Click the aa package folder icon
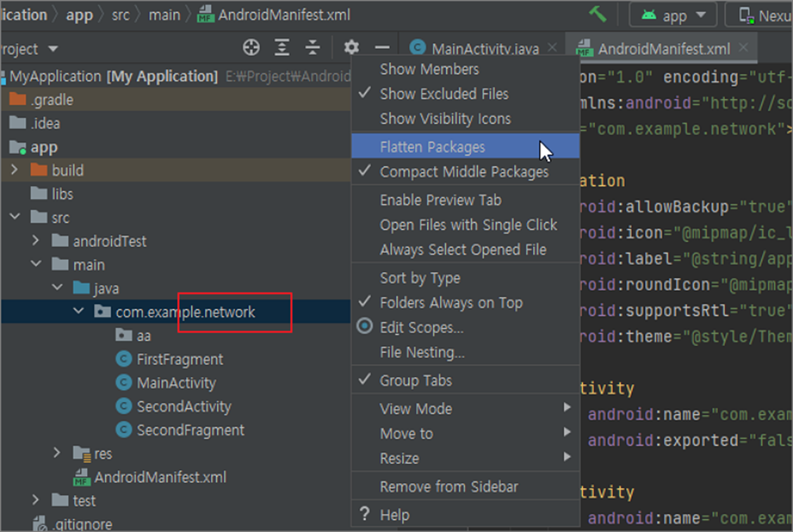 click(124, 335)
